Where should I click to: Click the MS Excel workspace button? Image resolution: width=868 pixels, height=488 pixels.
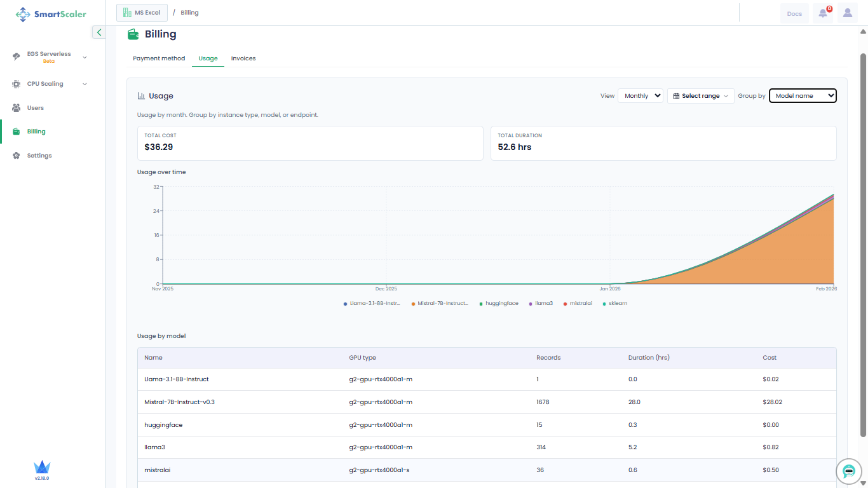[142, 13]
